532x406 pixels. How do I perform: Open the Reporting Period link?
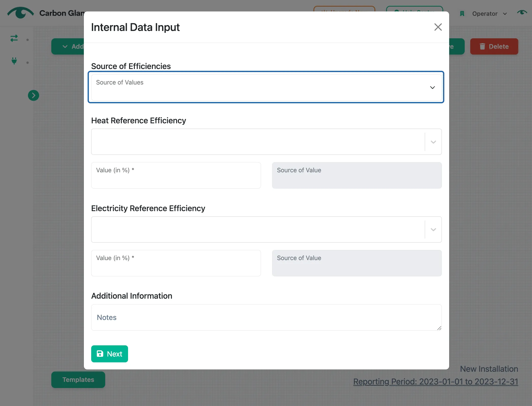click(x=435, y=382)
